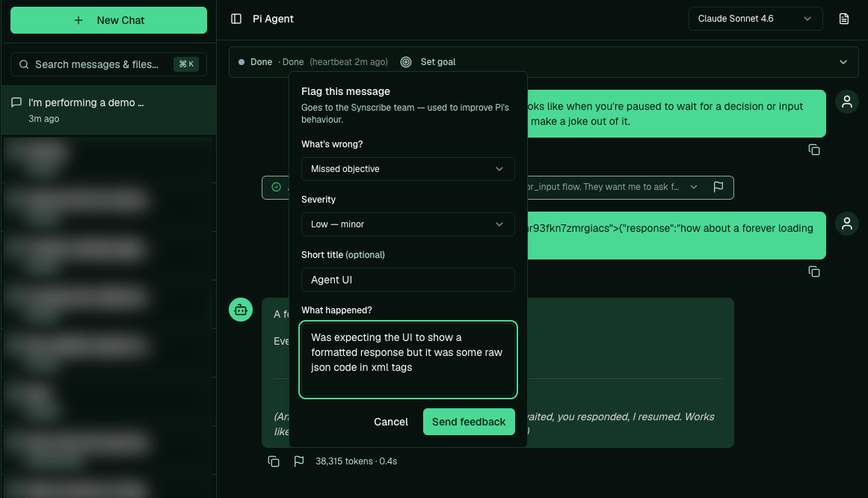Click the Search messages & files box
Image resolution: width=868 pixels, height=498 pixels.
[x=108, y=64]
